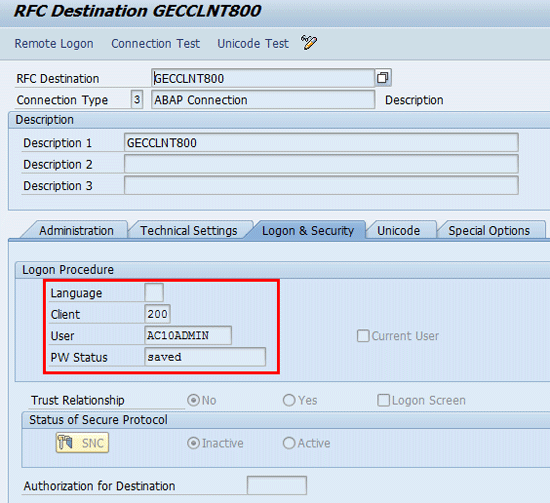
Task: Click the display/change pencil icon
Action: (309, 43)
